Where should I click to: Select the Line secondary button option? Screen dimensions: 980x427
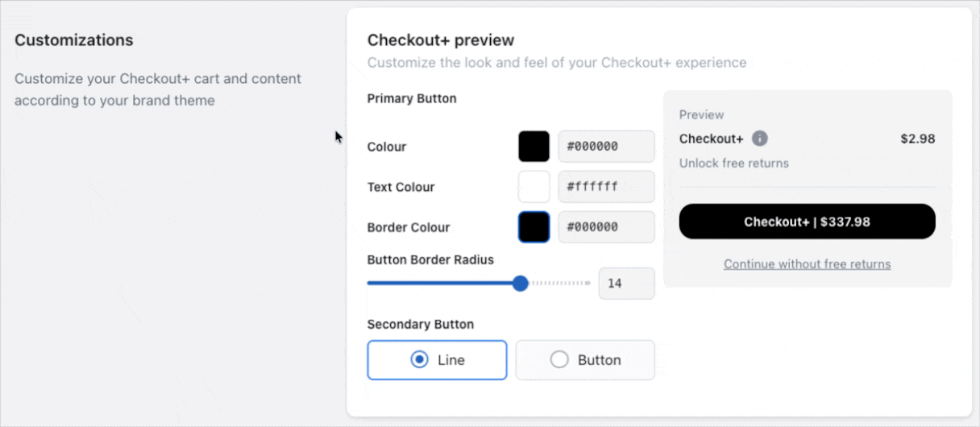(x=437, y=360)
